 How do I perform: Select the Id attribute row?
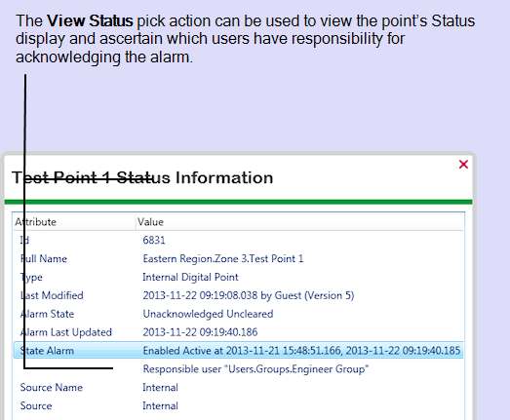tap(238, 241)
